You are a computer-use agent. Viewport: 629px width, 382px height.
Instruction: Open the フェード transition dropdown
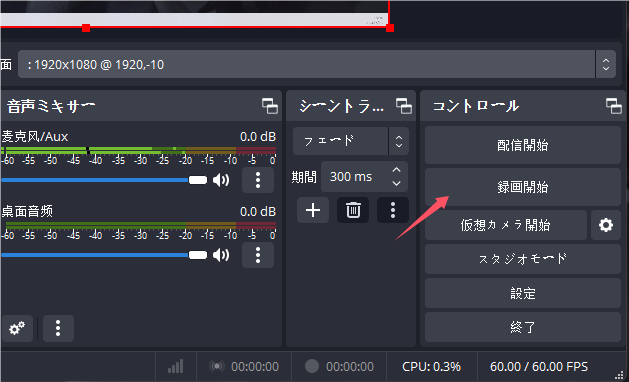[351, 141]
